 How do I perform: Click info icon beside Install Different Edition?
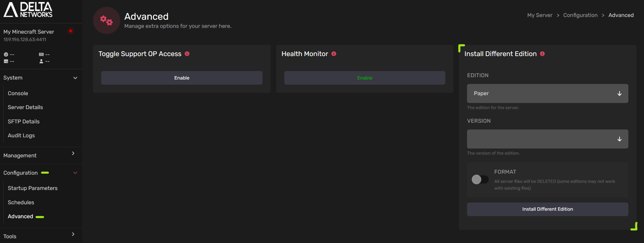(542, 54)
